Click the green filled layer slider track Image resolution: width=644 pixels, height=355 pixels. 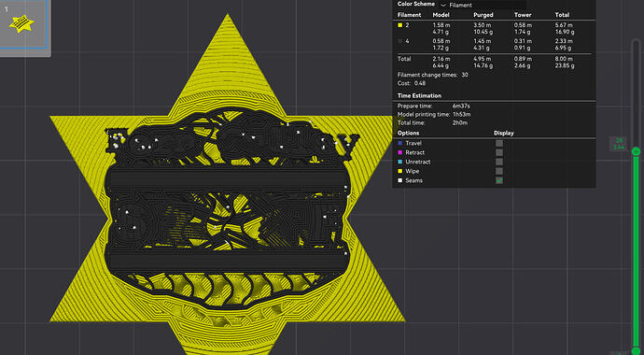click(x=636, y=252)
